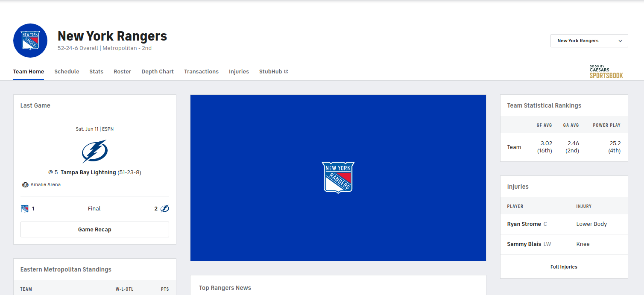
Task: Click the New York Rangers circular logo
Action: click(x=30, y=41)
